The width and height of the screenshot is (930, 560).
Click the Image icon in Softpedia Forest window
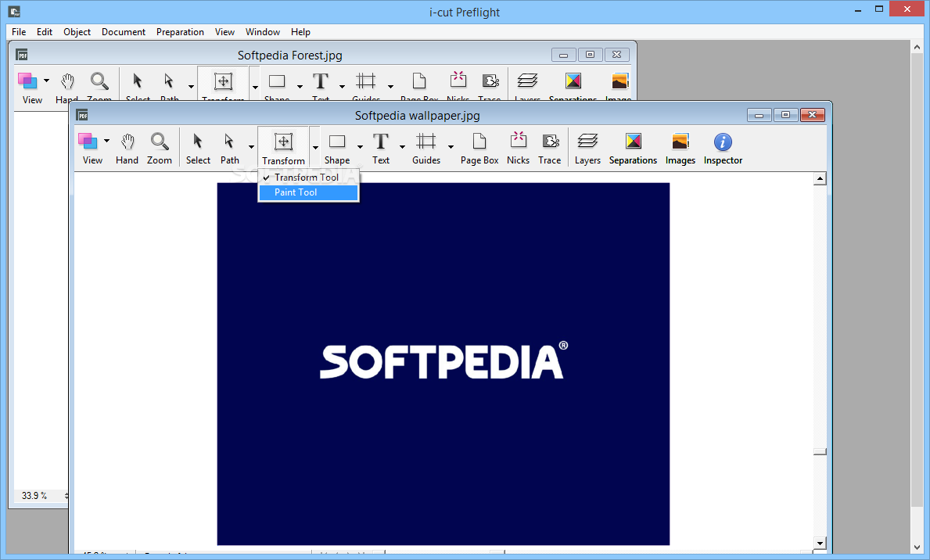click(619, 81)
